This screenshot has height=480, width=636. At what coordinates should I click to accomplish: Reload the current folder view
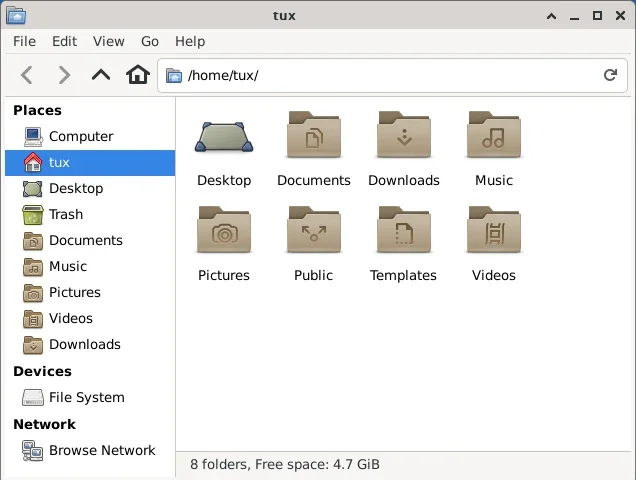[x=610, y=75]
